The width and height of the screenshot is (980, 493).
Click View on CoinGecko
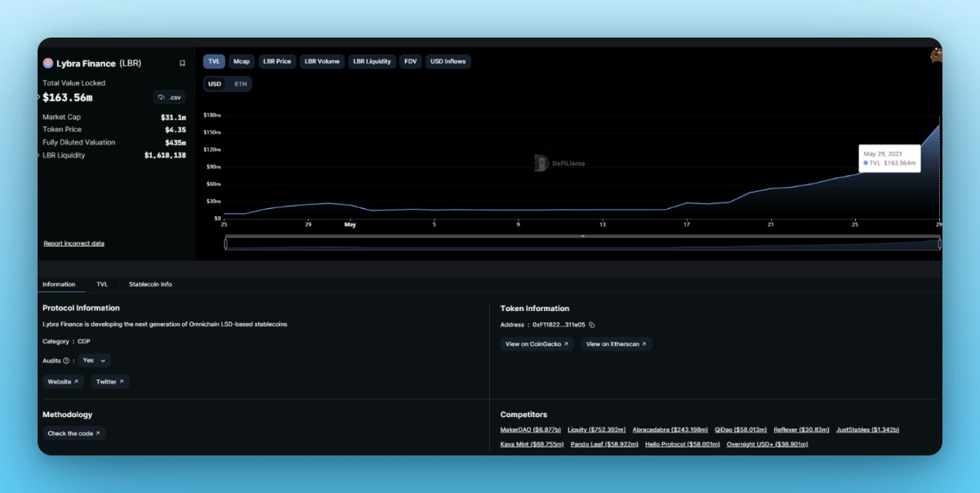coord(537,344)
